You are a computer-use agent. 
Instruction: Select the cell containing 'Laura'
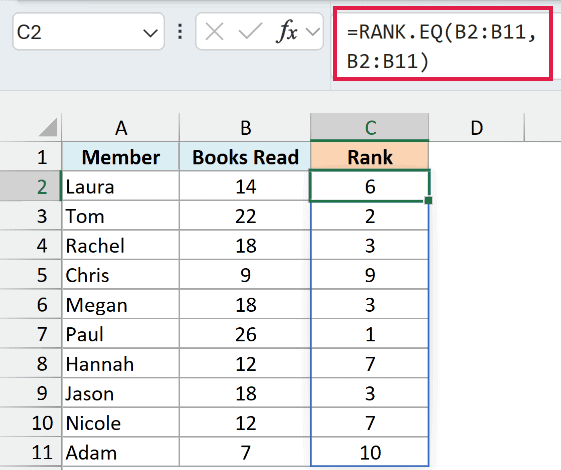click(x=121, y=186)
